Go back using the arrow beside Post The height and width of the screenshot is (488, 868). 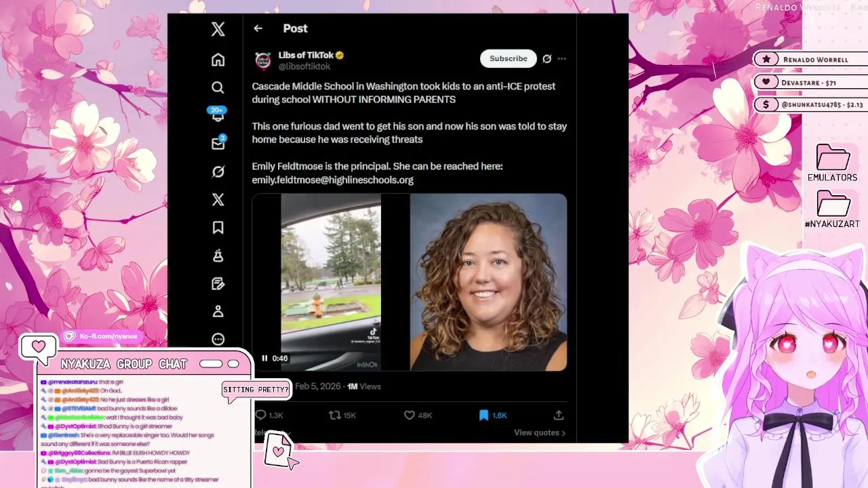tap(258, 28)
